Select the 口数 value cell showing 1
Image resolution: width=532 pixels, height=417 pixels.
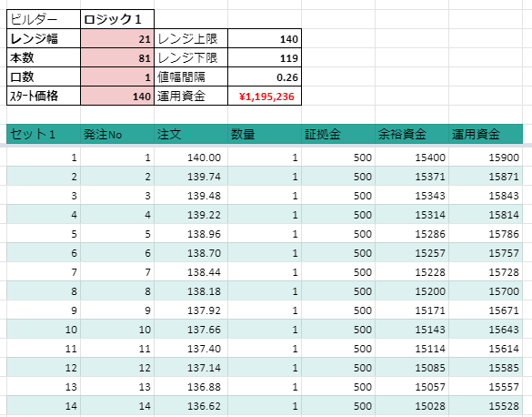(x=117, y=76)
